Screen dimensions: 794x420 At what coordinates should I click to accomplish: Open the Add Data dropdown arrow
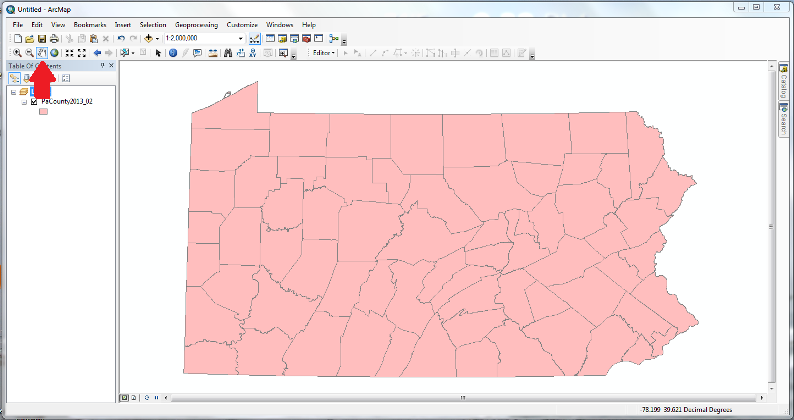pos(157,39)
